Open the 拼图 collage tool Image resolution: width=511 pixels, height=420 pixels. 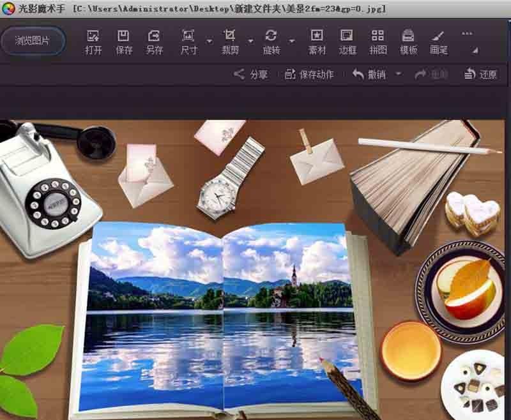(x=378, y=38)
